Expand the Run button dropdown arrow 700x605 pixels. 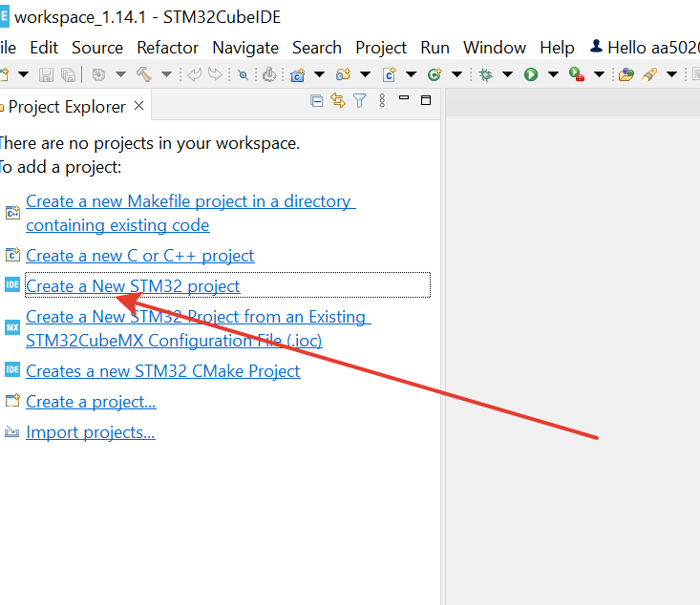(x=552, y=74)
